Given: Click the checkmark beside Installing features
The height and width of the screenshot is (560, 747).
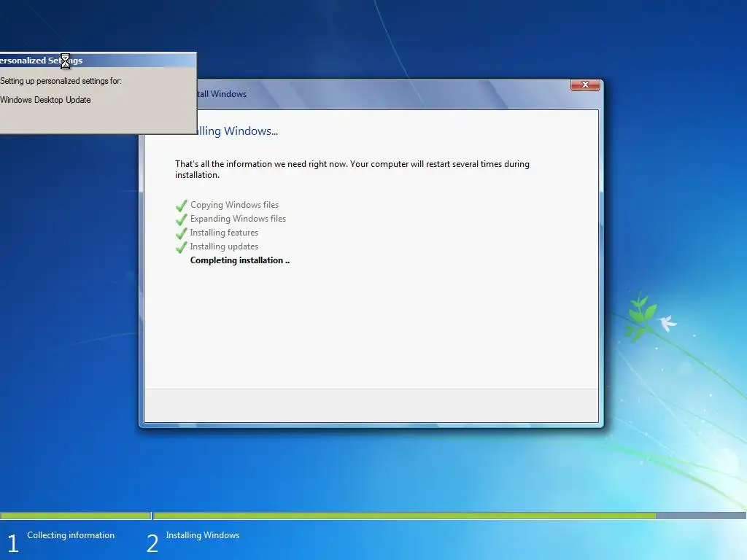Looking at the screenshot, I should [x=181, y=233].
